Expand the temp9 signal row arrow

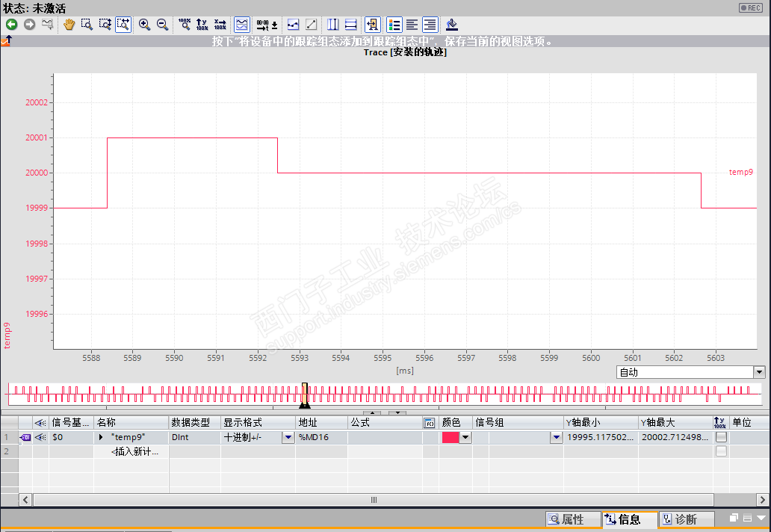101,437
